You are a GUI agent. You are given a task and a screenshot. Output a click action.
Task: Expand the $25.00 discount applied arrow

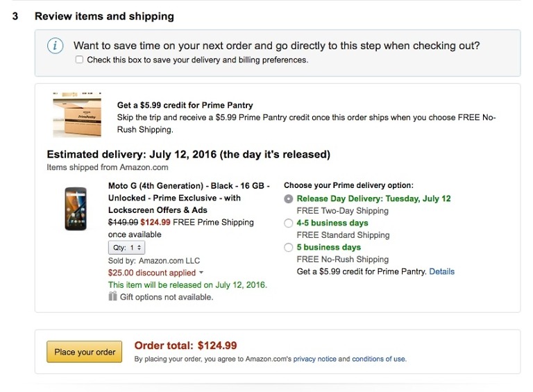click(201, 273)
